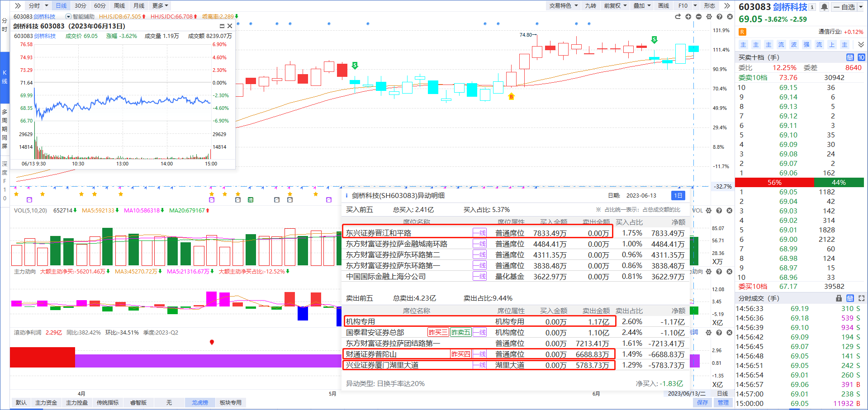Close the VOL indicator panel
The height and width of the screenshot is (410, 868).
730,211
